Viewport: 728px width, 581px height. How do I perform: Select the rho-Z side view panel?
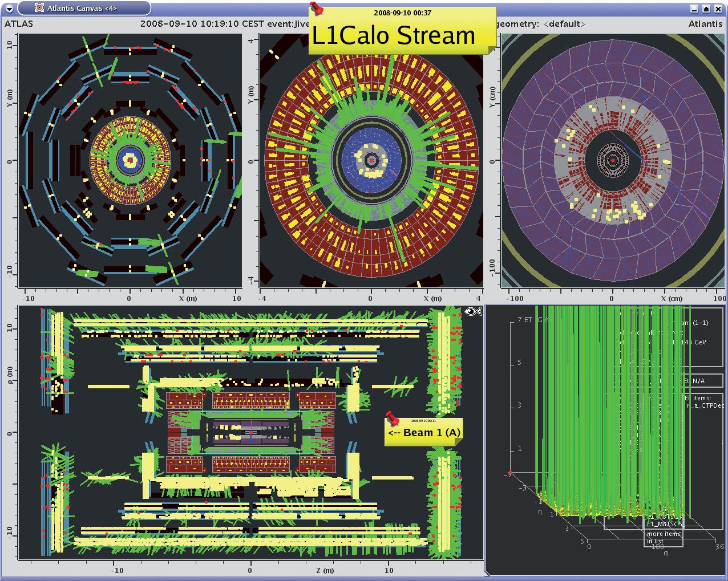pyautogui.click(x=250, y=433)
